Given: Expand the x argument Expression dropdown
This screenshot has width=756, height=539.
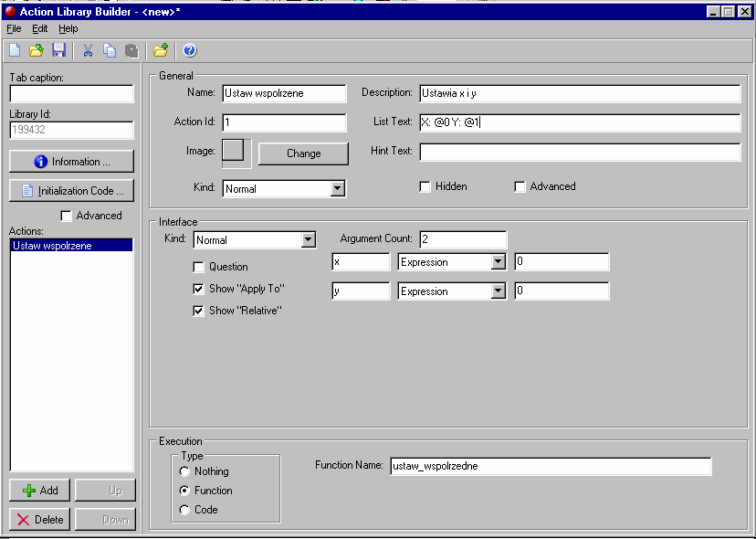Looking at the screenshot, I should 498,262.
